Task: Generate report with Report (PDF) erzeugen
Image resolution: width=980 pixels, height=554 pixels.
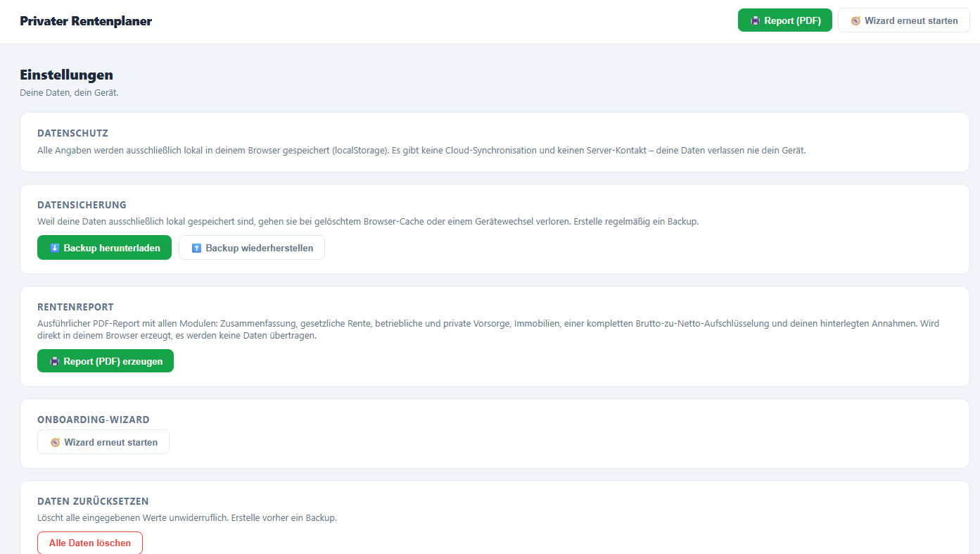Action: 106,361
